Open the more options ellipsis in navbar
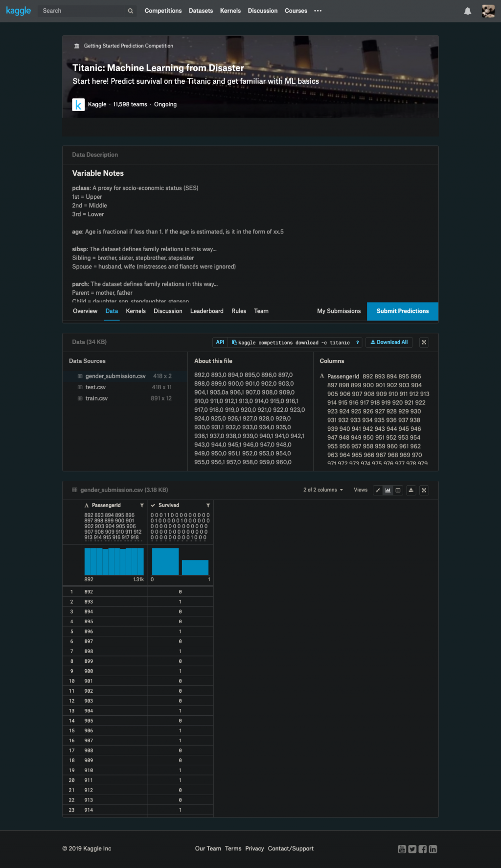 click(318, 11)
